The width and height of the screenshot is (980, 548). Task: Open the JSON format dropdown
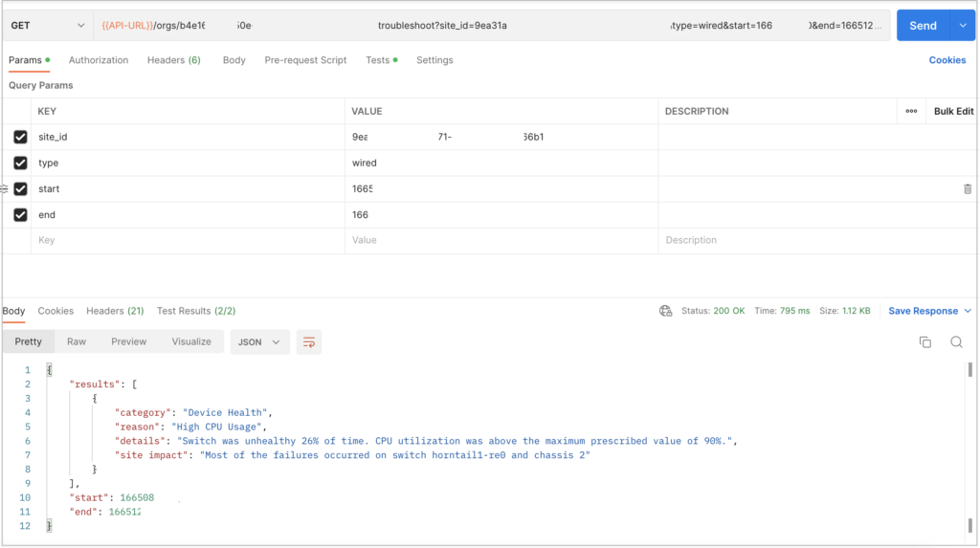coord(259,342)
